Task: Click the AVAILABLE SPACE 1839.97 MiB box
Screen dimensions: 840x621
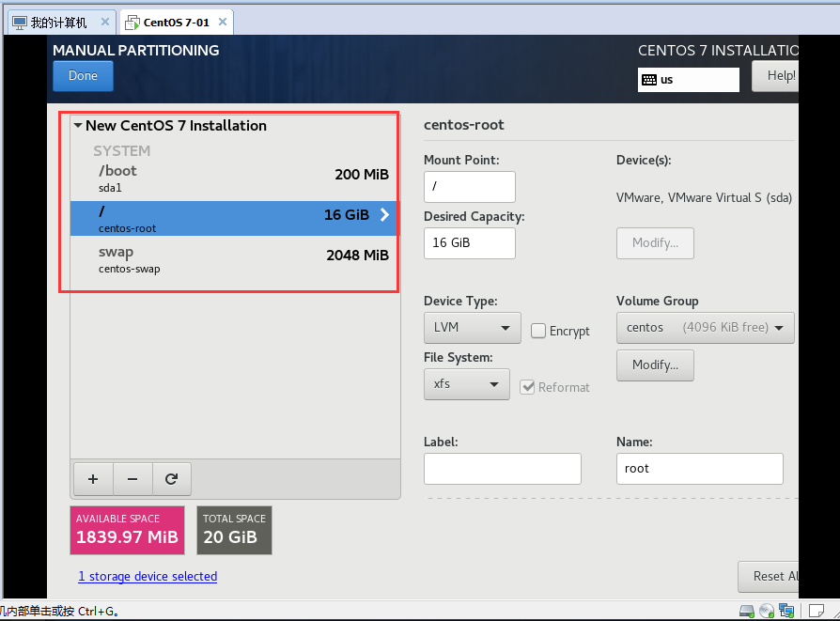Action: (128, 530)
